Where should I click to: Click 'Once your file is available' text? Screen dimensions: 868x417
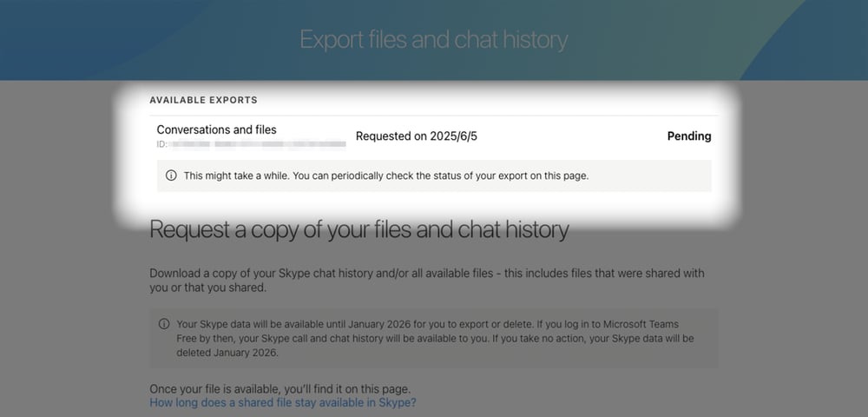pos(280,388)
